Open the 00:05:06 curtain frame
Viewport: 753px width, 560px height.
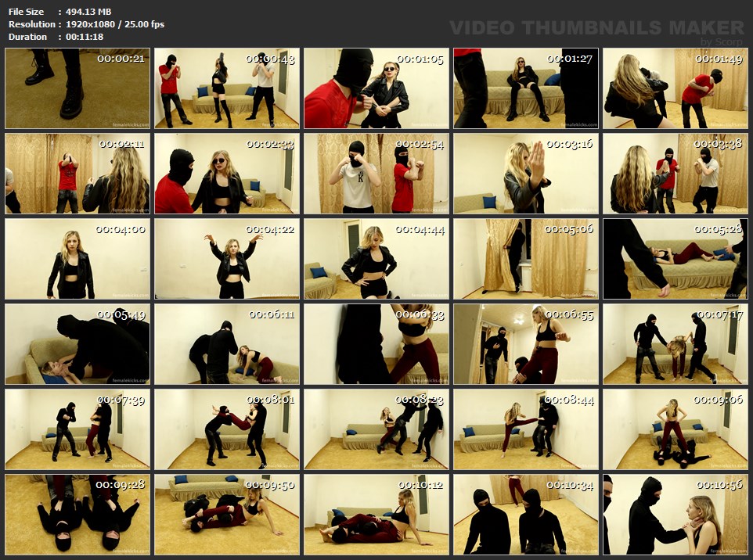[x=526, y=259]
